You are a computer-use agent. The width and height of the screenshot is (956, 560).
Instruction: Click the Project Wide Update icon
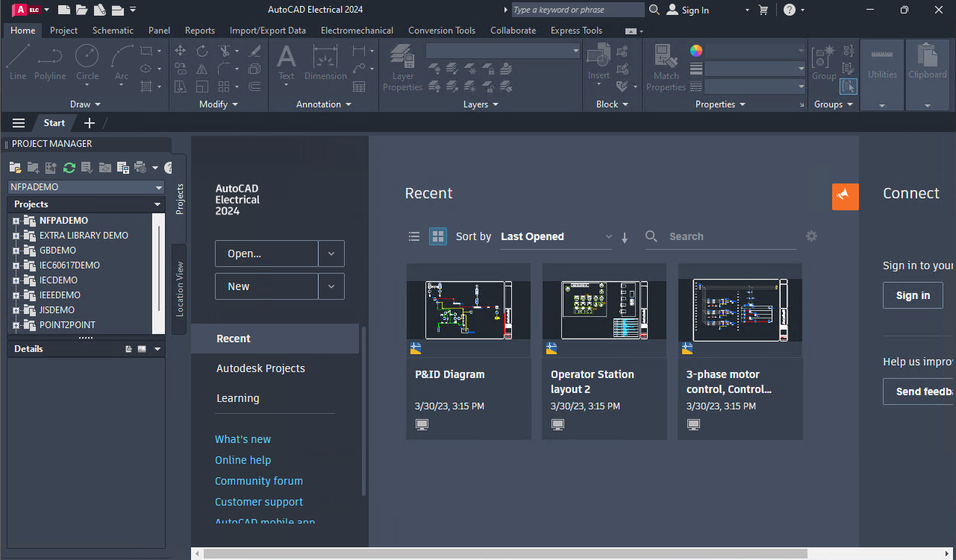click(x=105, y=168)
